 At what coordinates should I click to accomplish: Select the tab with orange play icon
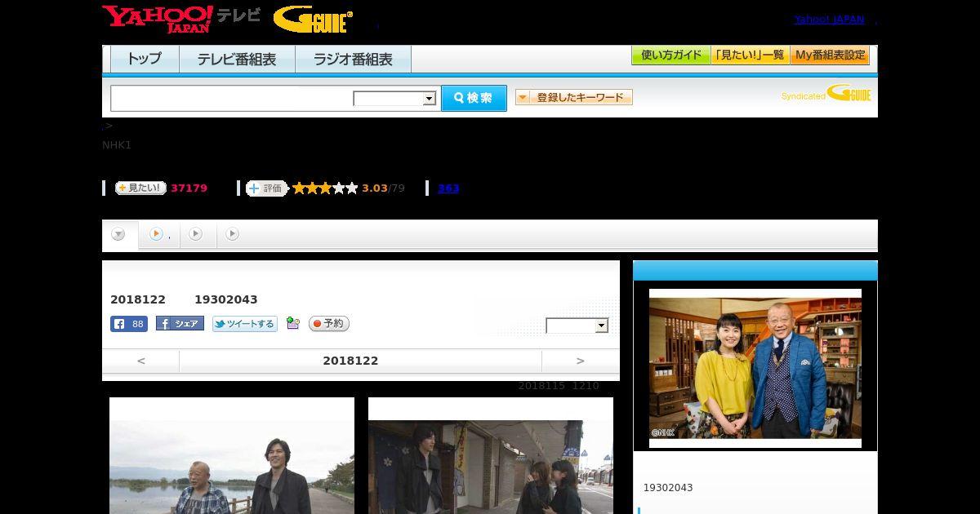click(158, 234)
